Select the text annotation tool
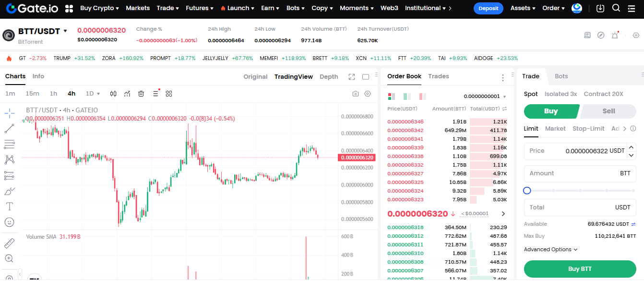This screenshot has height=281, width=644. click(x=9, y=207)
